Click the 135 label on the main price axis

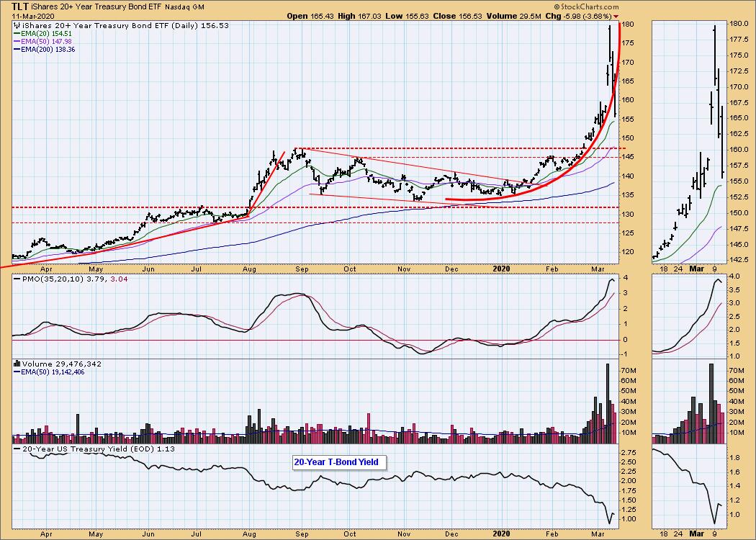pyautogui.click(x=629, y=195)
